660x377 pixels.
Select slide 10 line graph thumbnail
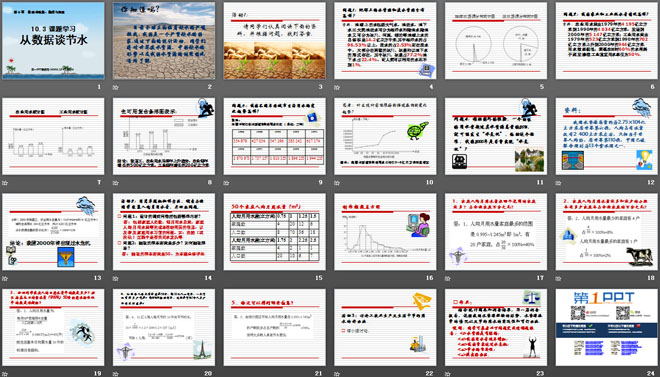pos(385,136)
